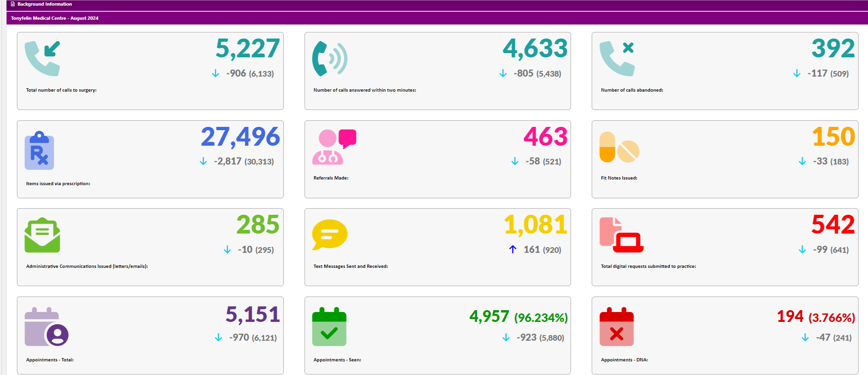This screenshot has width=868, height=375.
Task: Click the fit notes value 150
Action: pyautogui.click(x=834, y=137)
